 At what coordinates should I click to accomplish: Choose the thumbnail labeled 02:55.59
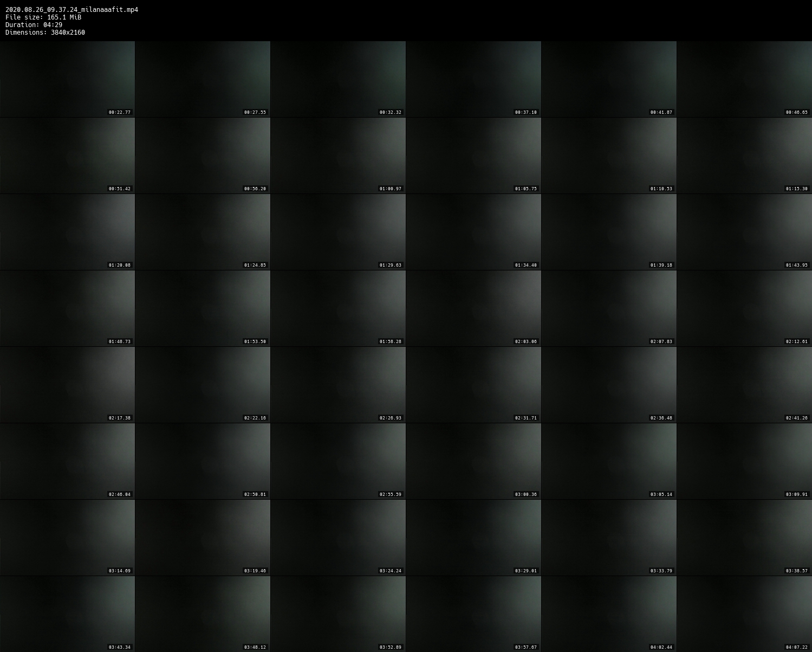[x=338, y=461]
